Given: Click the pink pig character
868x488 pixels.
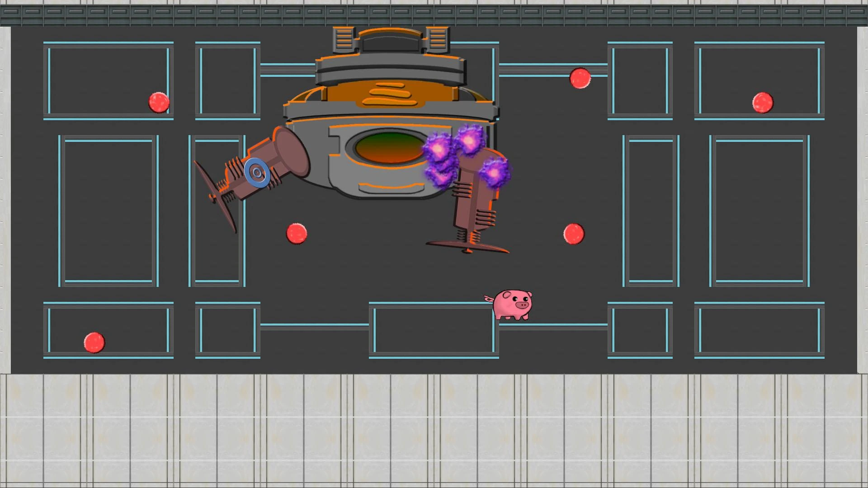Looking at the screenshot, I should (x=512, y=305).
